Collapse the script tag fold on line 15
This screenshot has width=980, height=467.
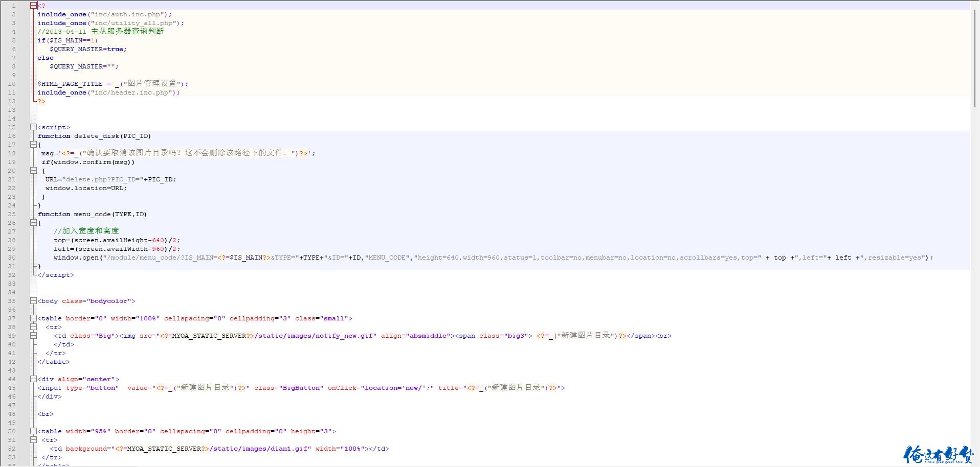tap(33, 127)
